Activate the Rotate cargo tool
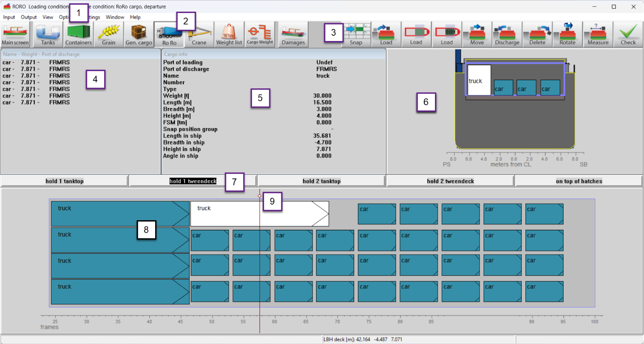644x344 pixels. click(567, 35)
